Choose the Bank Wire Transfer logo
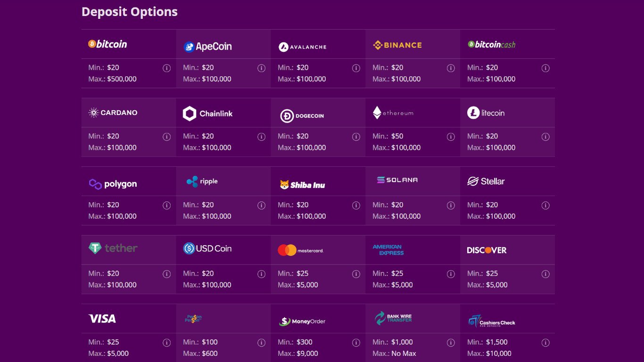 (393, 318)
